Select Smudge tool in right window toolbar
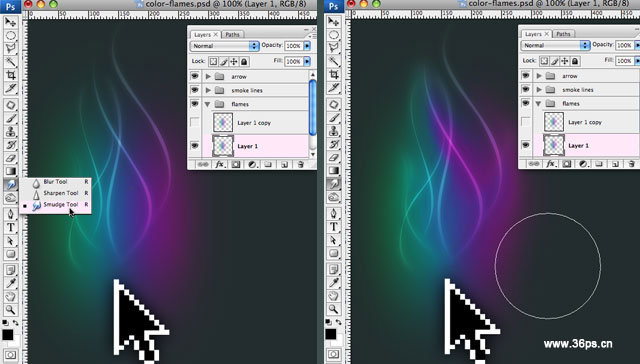This screenshot has width=640, height=364. [334, 184]
